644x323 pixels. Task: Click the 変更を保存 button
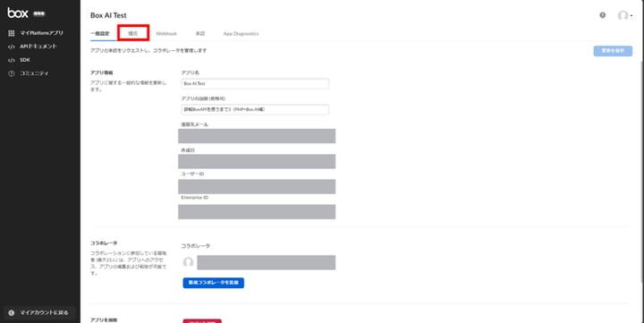tap(613, 51)
